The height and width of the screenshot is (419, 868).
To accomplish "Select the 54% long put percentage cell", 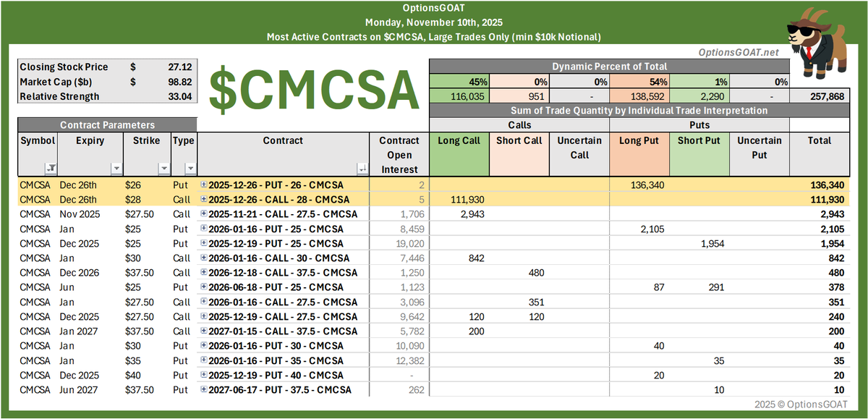I will click(x=639, y=81).
